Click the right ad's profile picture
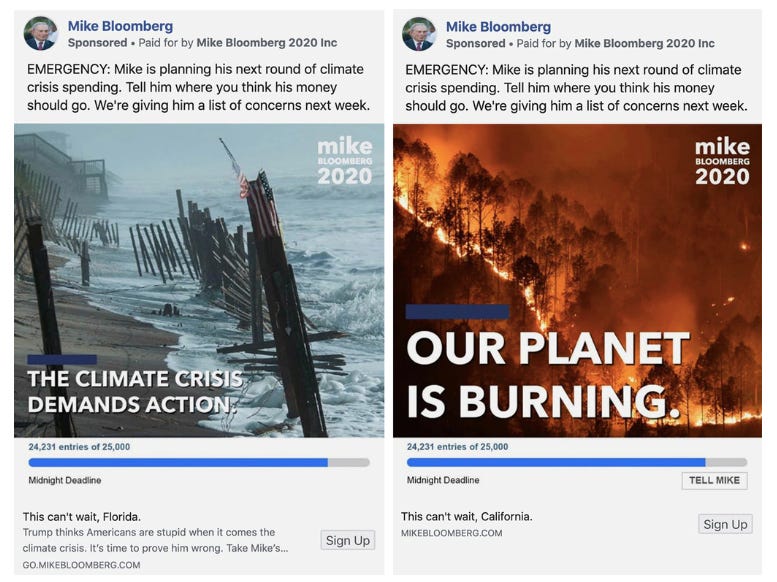Viewport: 777px width, 582px height. point(418,34)
